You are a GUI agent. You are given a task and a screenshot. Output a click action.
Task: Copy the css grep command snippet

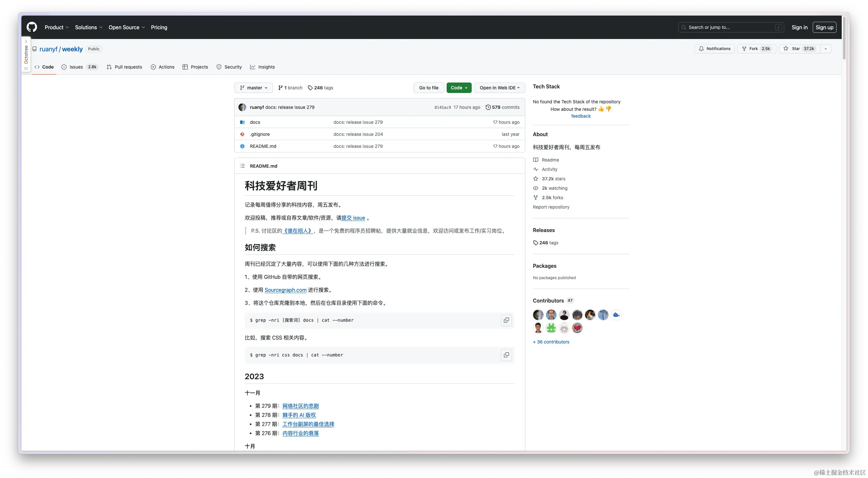point(506,355)
